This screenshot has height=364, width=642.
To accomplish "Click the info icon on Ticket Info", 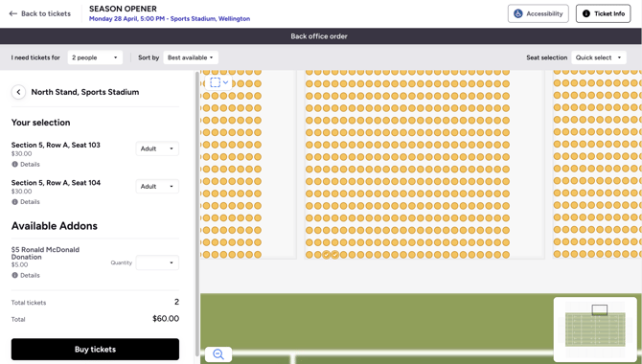I will (586, 13).
